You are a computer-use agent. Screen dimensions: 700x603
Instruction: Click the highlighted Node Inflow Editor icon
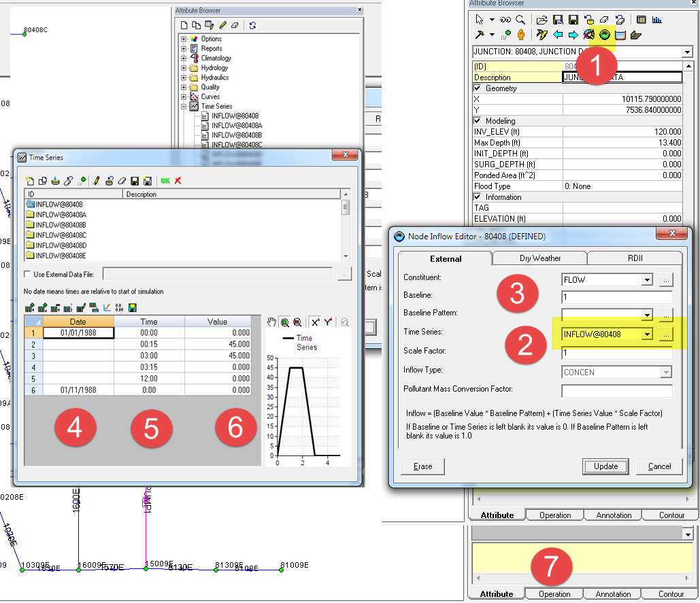click(x=605, y=33)
